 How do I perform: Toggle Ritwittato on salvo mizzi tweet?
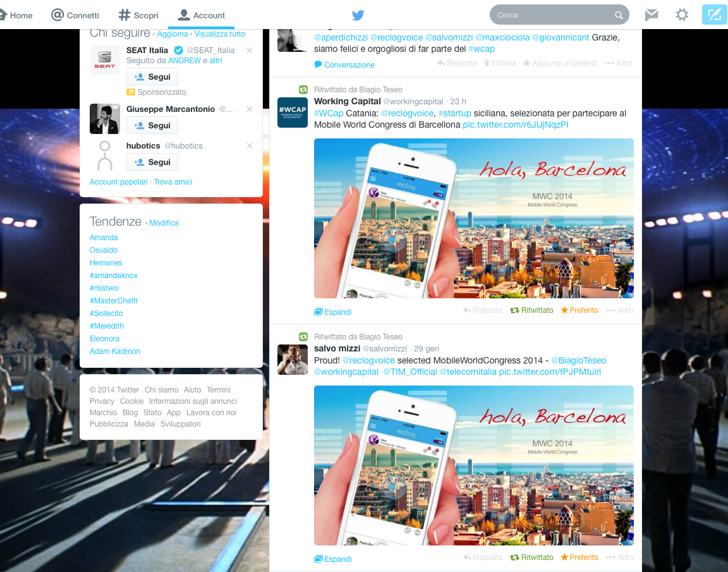(x=531, y=557)
